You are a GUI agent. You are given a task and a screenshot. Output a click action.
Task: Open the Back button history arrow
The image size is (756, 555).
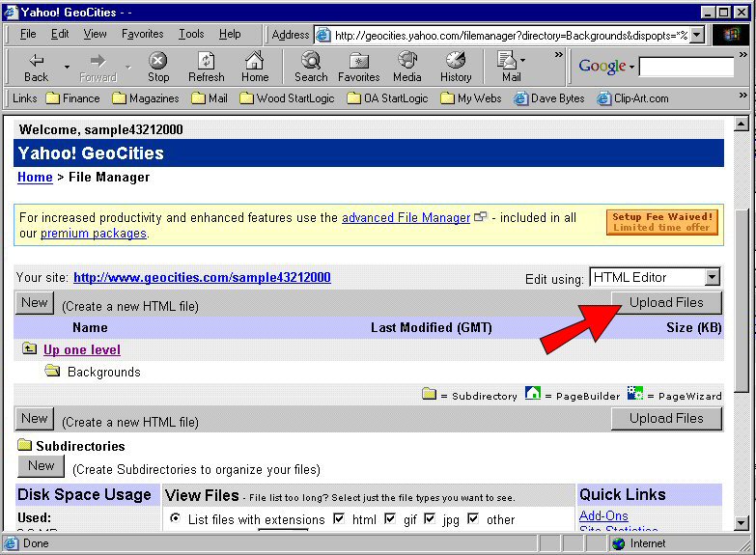click(67, 67)
